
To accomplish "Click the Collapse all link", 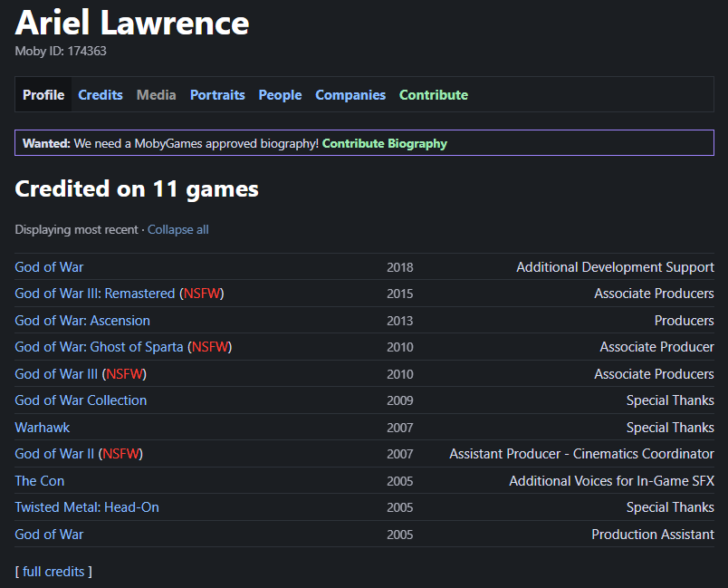I will click(177, 229).
